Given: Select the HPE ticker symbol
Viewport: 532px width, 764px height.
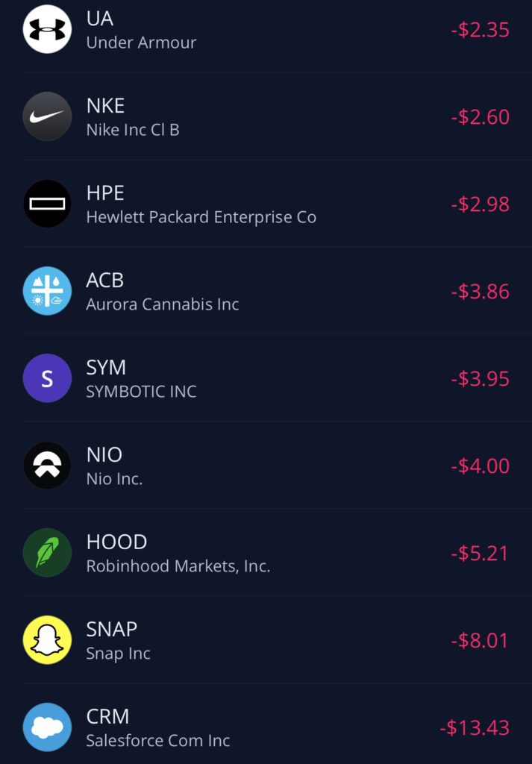Looking at the screenshot, I should tap(105, 192).
